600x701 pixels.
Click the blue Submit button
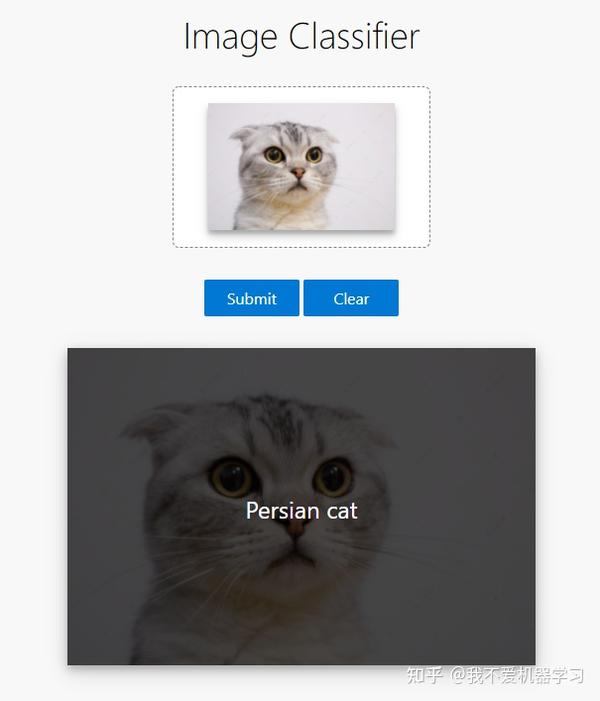click(251, 298)
